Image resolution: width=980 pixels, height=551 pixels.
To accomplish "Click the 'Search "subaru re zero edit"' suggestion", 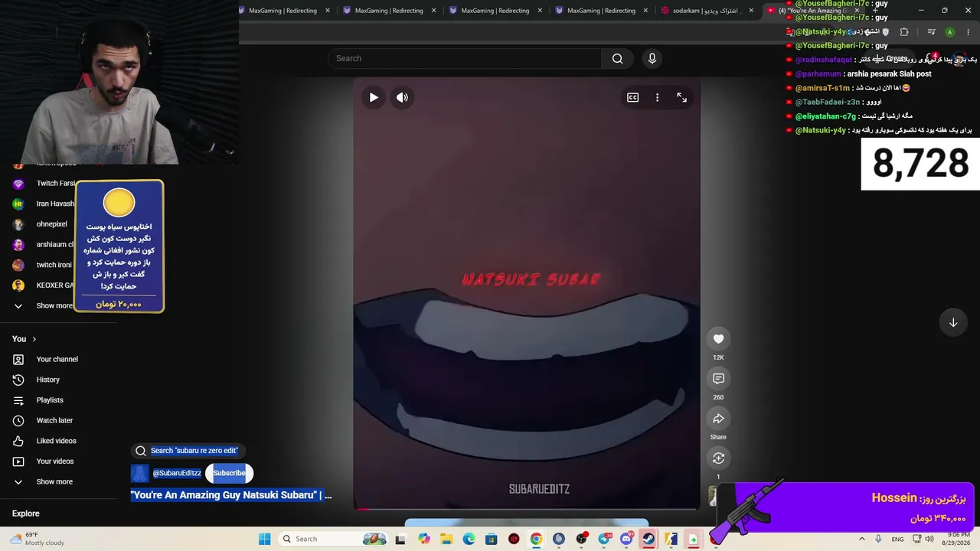I will pyautogui.click(x=188, y=451).
